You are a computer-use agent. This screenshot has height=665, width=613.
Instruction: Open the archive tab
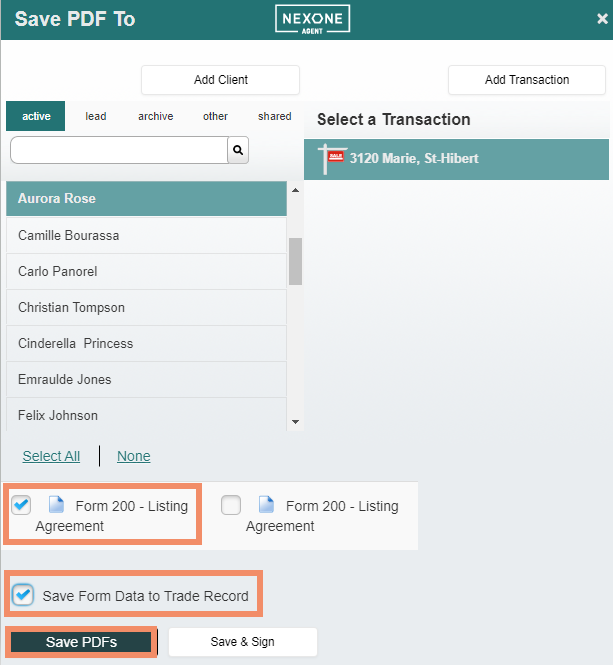point(155,116)
